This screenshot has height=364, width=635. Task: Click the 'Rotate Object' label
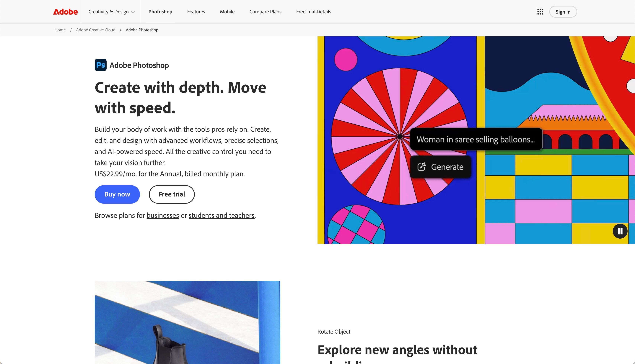click(x=334, y=332)
